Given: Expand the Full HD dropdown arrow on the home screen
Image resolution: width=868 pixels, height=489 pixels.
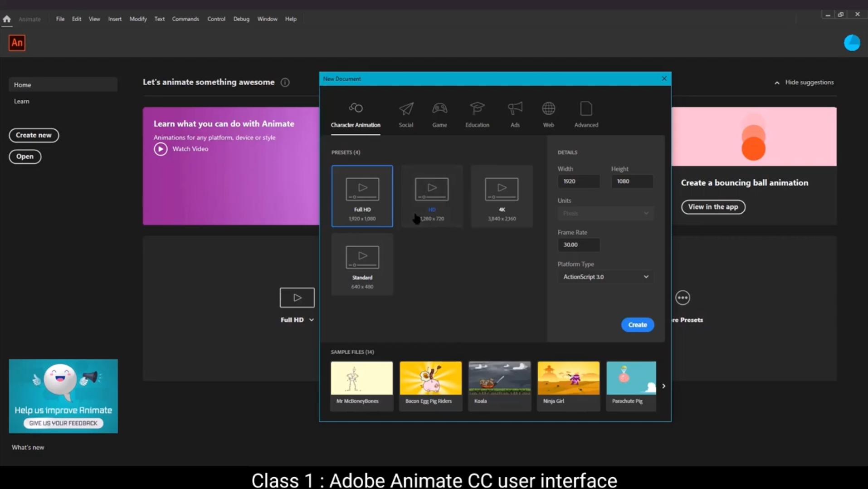Looking at the screenshot, I should (312, 320).
